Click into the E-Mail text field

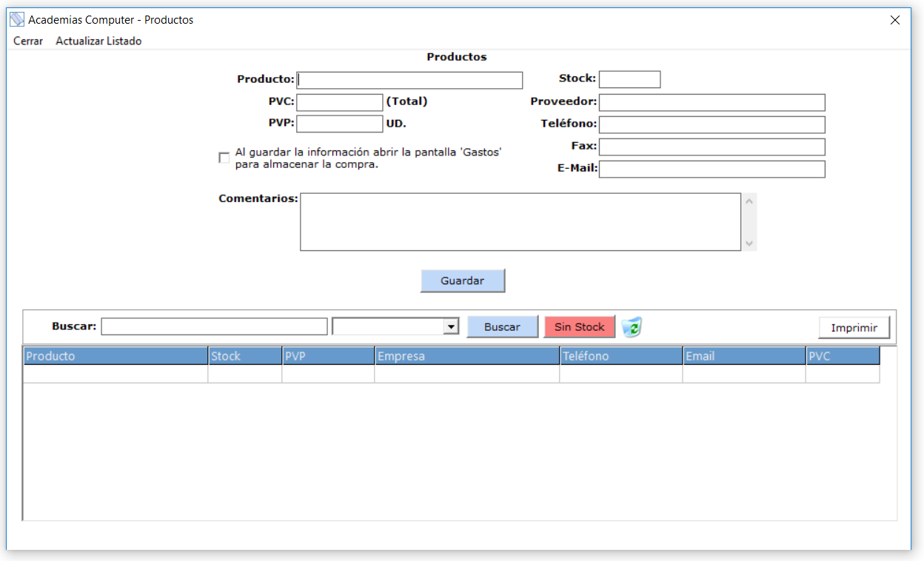(x=712, y=169)
